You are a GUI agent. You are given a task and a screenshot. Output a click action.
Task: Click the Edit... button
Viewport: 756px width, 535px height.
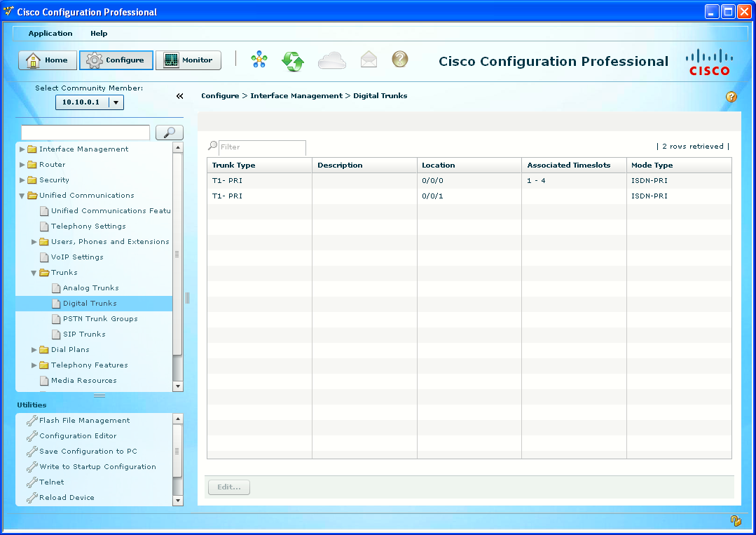(x=229, y=487)
